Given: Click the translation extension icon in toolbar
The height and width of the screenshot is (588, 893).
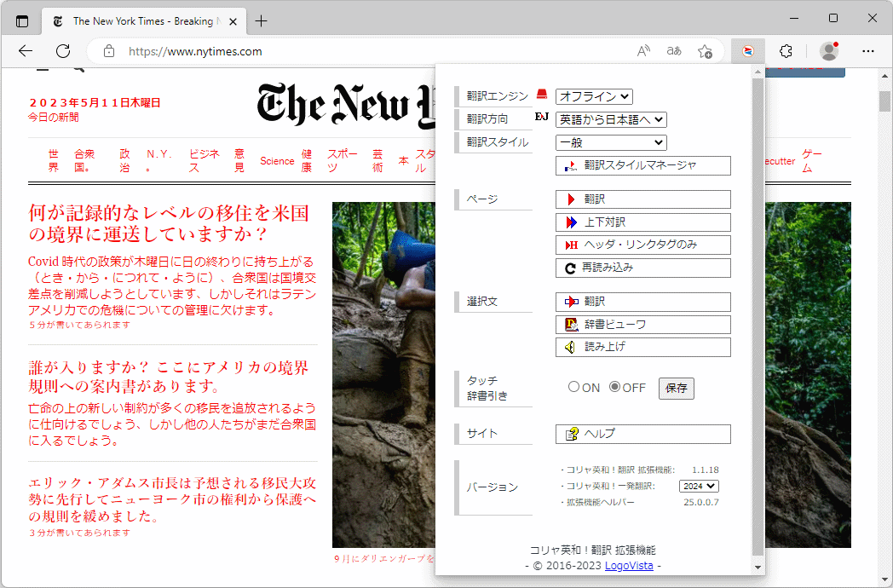Looking at the screenshot, I should (747, 51).
